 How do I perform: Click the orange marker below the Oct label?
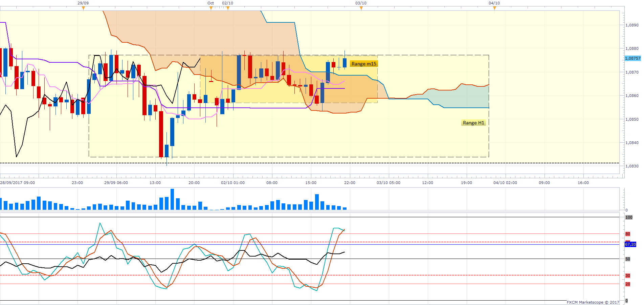click(x=211, y=8)
